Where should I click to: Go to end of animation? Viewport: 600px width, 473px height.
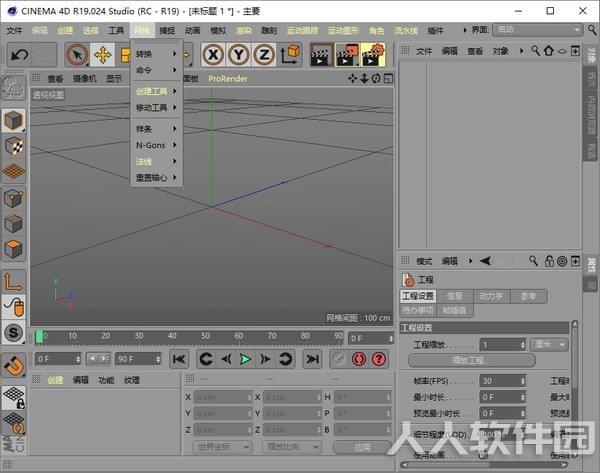tap(312, 359)
